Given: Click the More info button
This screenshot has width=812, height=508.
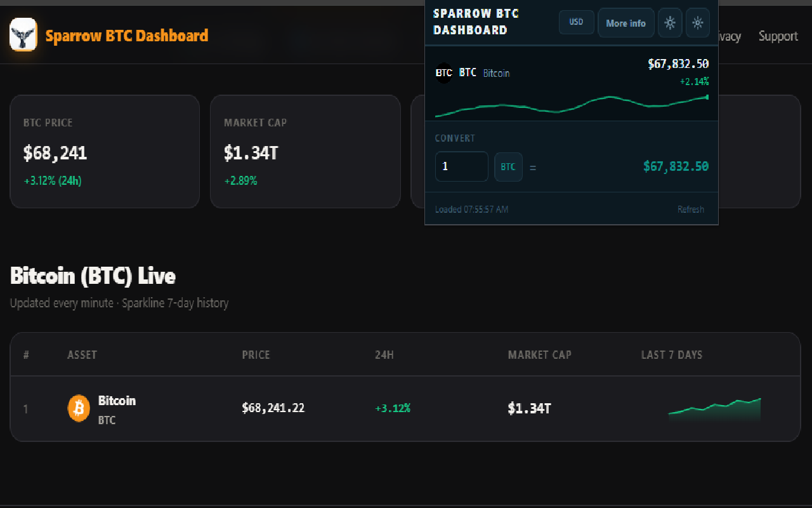Looking at the screenshot, I should point(626,23).
